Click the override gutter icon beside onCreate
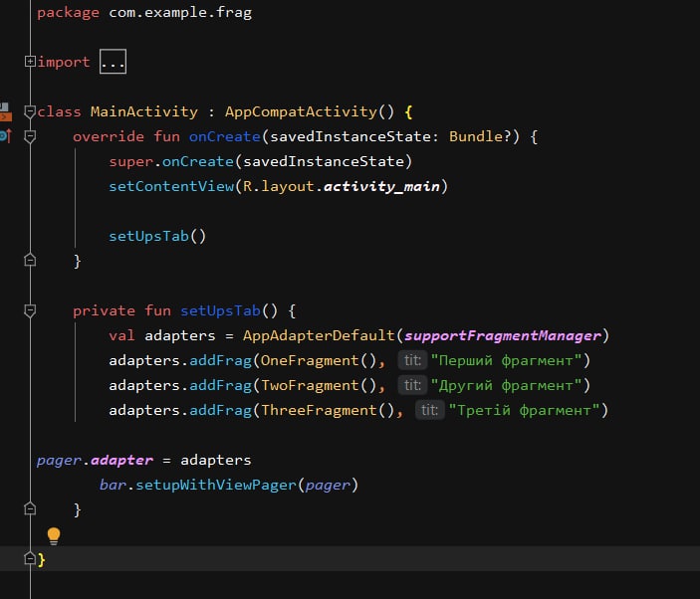 (6, 135)
